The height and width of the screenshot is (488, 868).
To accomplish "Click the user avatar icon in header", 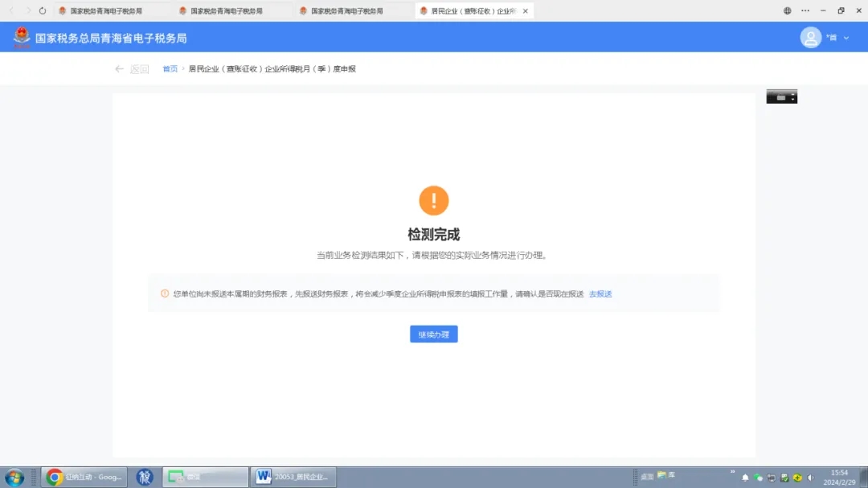I will 810,38.
